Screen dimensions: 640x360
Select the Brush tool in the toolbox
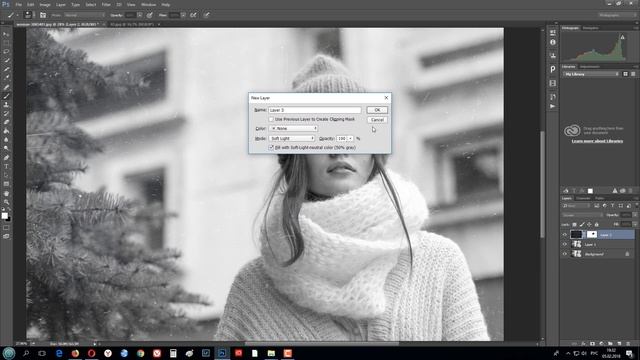tap(6, 96)
